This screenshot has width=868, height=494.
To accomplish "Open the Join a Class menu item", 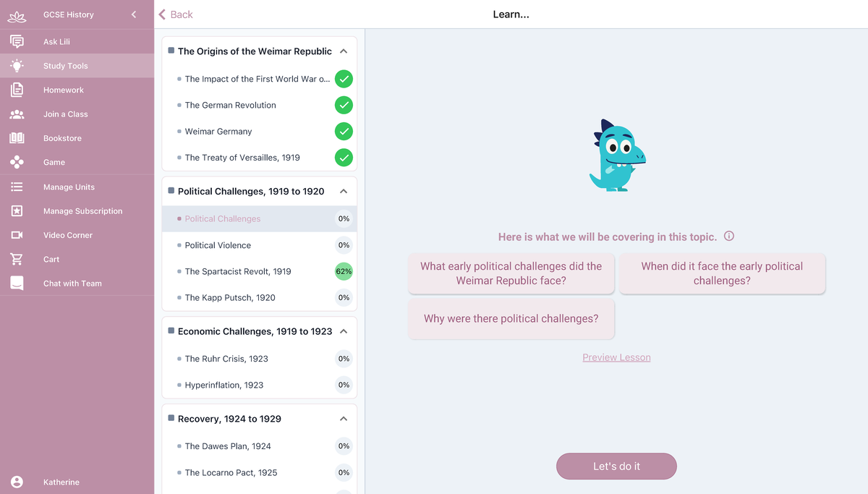I will [x=77, y=114].
